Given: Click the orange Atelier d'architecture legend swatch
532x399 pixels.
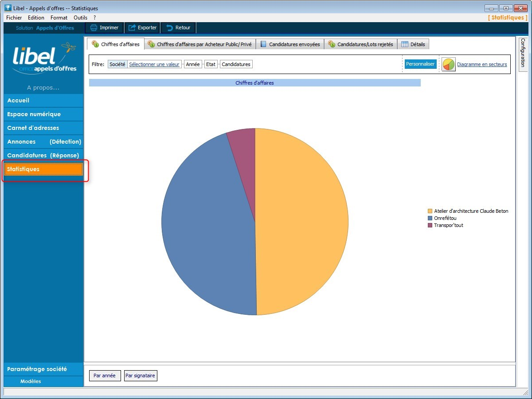Looking at the screenshot, I should (x=430, y=211).
